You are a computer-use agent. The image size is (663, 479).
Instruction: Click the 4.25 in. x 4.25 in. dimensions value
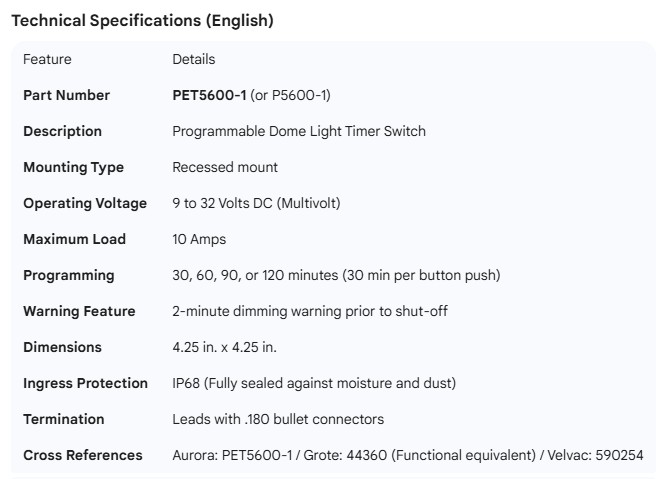(x=224, y=347)
